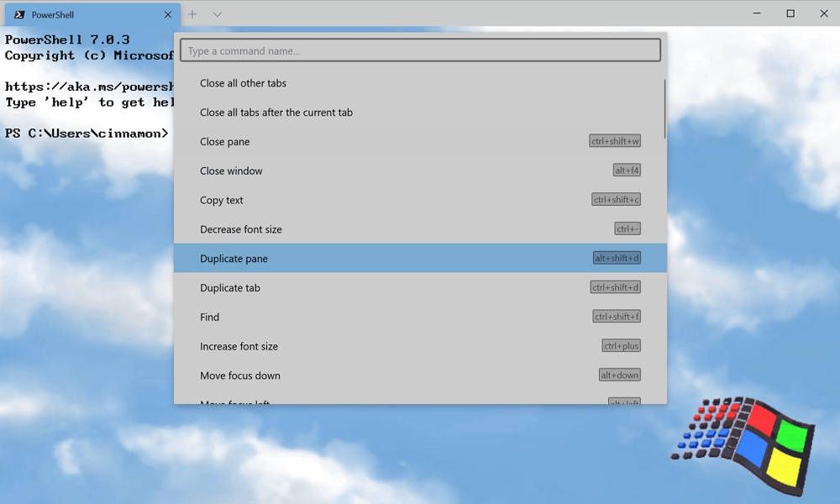Screen dimensions: 840x504
Task: Click the command palette scrollbar thumb
Action: coord(664,109)
